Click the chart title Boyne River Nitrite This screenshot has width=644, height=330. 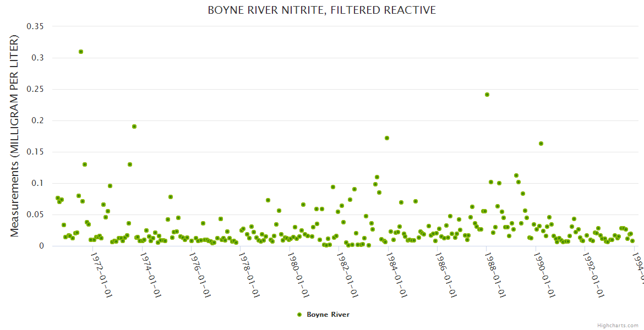click(x=321, y=10)
